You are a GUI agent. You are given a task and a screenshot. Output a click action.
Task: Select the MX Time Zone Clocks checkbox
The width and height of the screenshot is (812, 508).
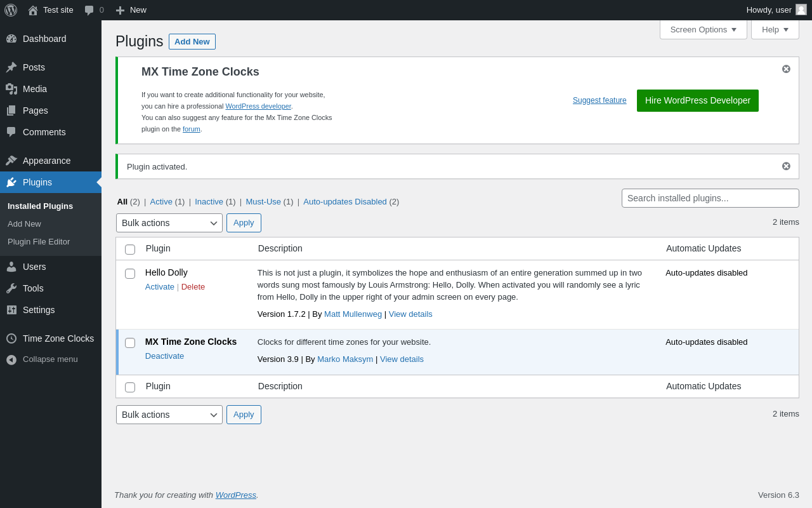point(130,343)
